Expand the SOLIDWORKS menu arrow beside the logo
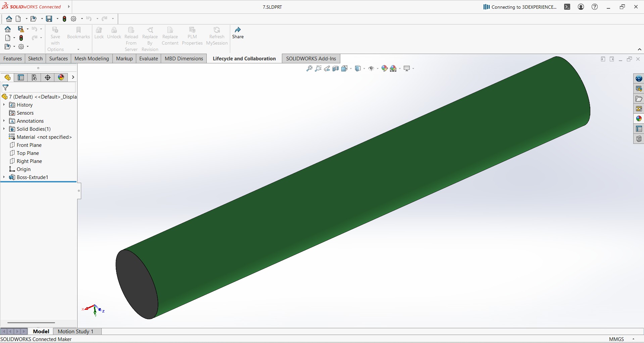The image size is (644, 343). click(x=68, y=7)
